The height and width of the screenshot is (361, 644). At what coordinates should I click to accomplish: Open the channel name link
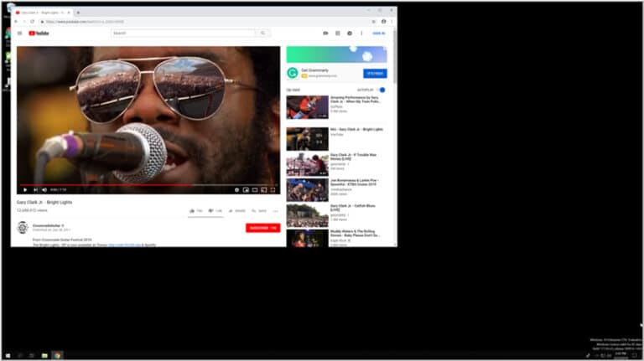coord(47,225)
